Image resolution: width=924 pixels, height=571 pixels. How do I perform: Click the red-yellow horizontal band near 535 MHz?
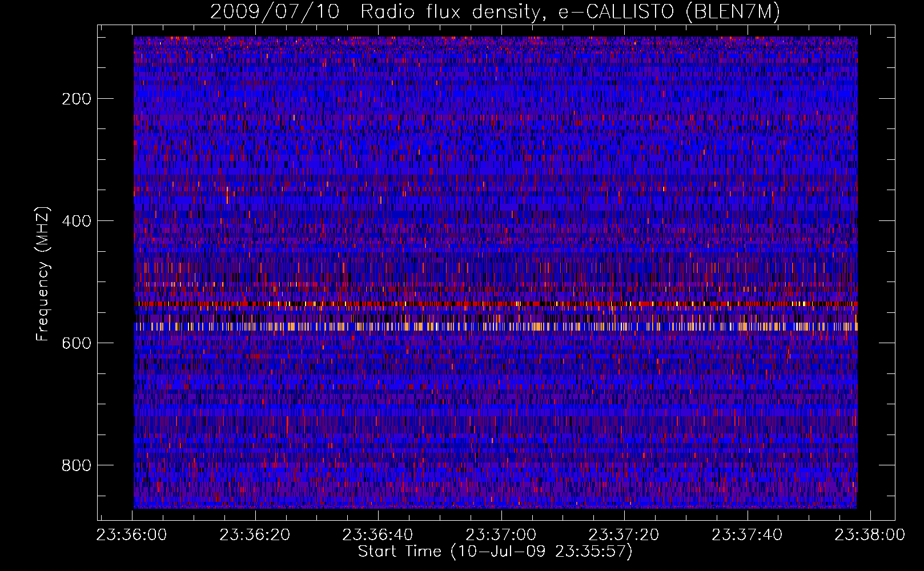(x=495, y=304)
